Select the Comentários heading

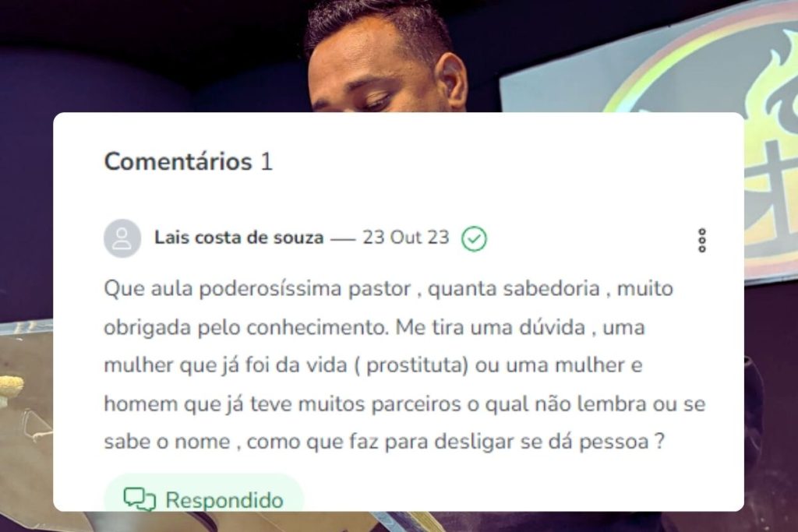pos(178,162)
